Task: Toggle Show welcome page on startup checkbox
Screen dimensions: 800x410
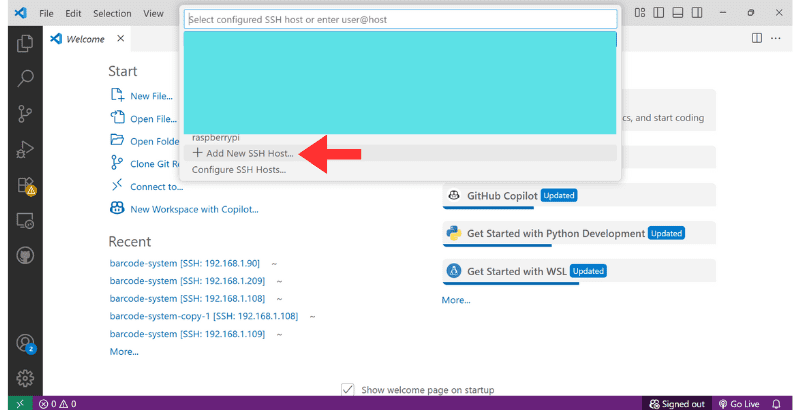Action: pyautogui.click(x=348, y=389)
